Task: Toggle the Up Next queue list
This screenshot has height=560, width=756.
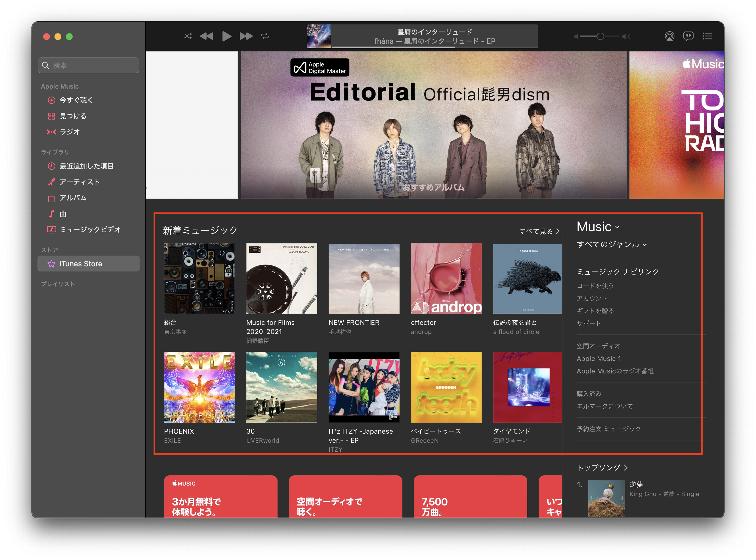Action: [707, 36]
